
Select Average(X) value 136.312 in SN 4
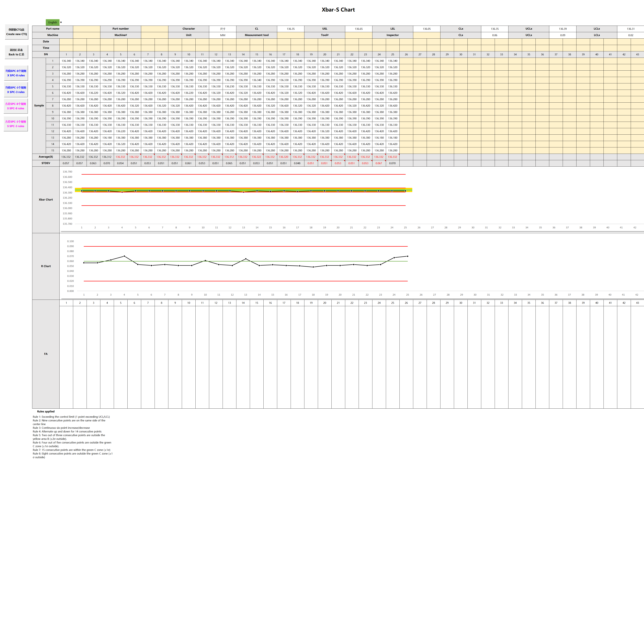(107, 157)
